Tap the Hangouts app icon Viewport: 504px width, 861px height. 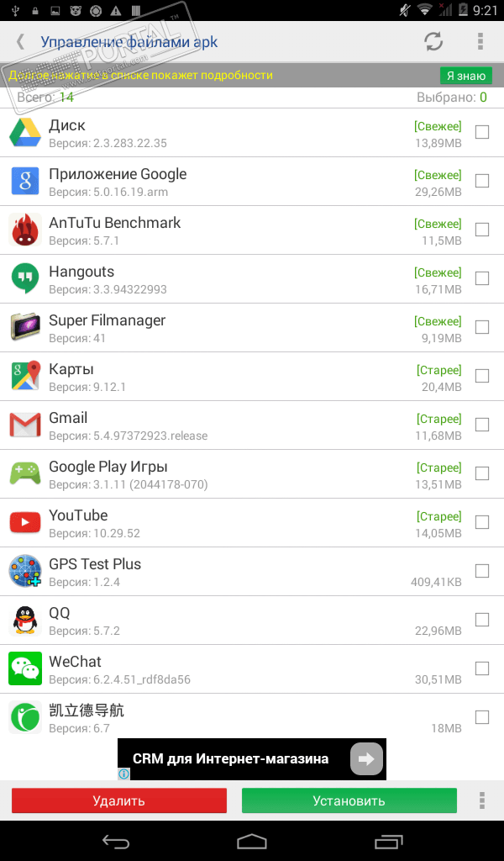point(25,278)
